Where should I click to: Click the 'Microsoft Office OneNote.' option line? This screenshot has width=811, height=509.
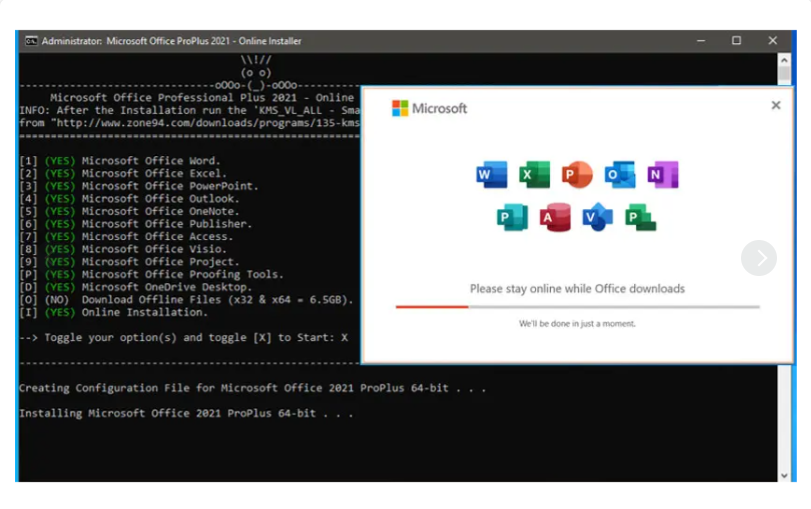pos(129,212)
